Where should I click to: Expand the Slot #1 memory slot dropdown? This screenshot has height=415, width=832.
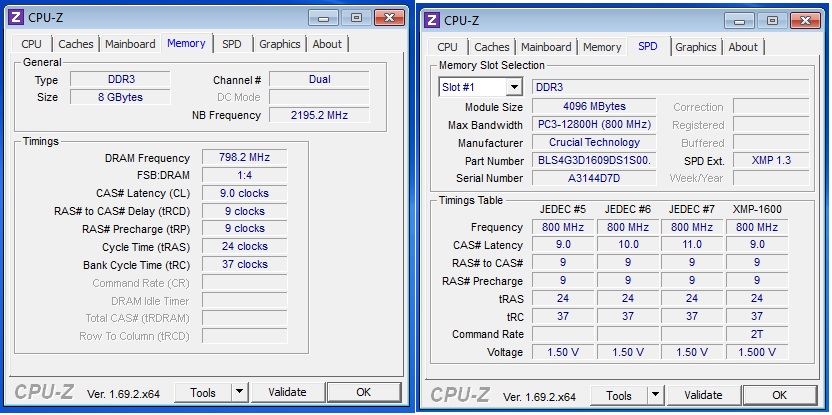[x=514, y=87]
